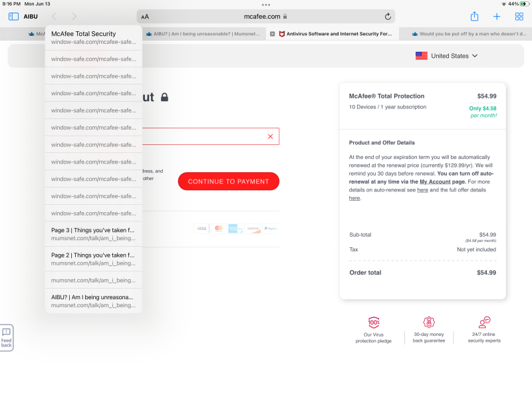
Task: Click the mcafee.com address bar
Action: [x=266, y=17]
